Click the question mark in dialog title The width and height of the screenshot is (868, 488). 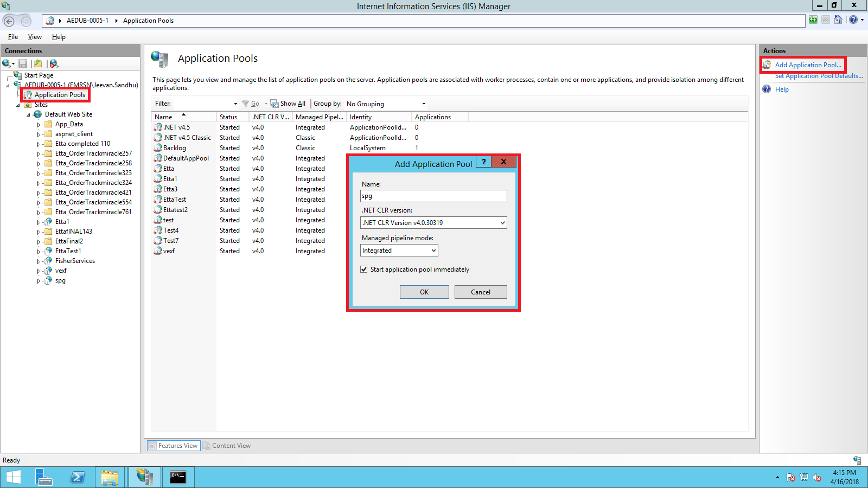click(484, 162)
